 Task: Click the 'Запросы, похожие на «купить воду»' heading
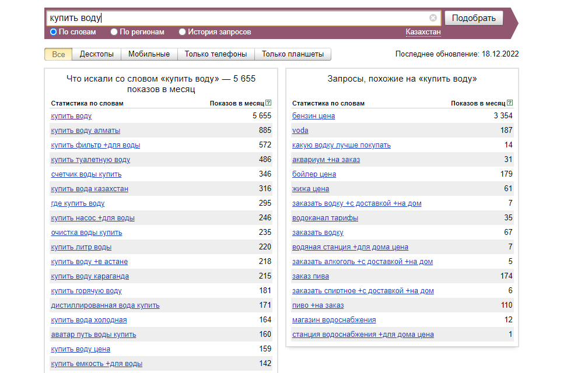[402, 79]
